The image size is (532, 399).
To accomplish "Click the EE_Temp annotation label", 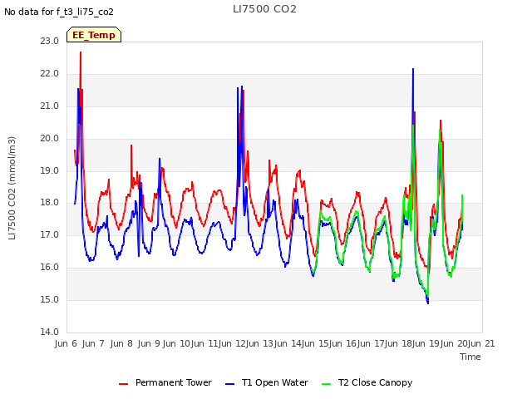I will tap(94, 35).
